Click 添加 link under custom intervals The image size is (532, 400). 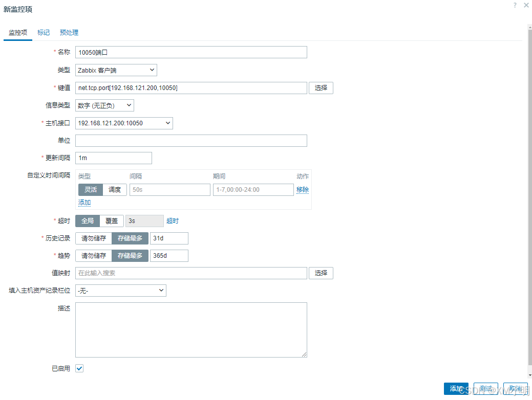click(84, 203)
